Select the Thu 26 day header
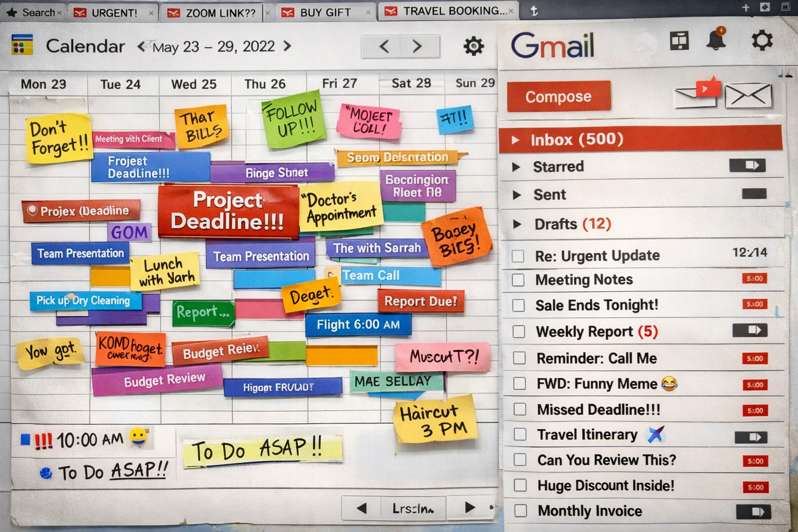Screen dimensions: 798x532 [x=265, y=84]
